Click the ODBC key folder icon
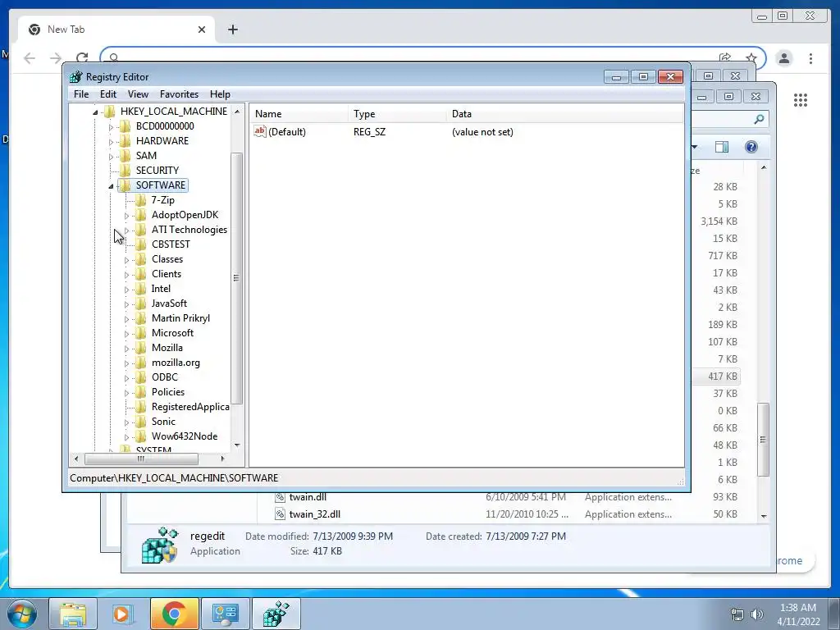840x630 pixels. pos(141,377)
